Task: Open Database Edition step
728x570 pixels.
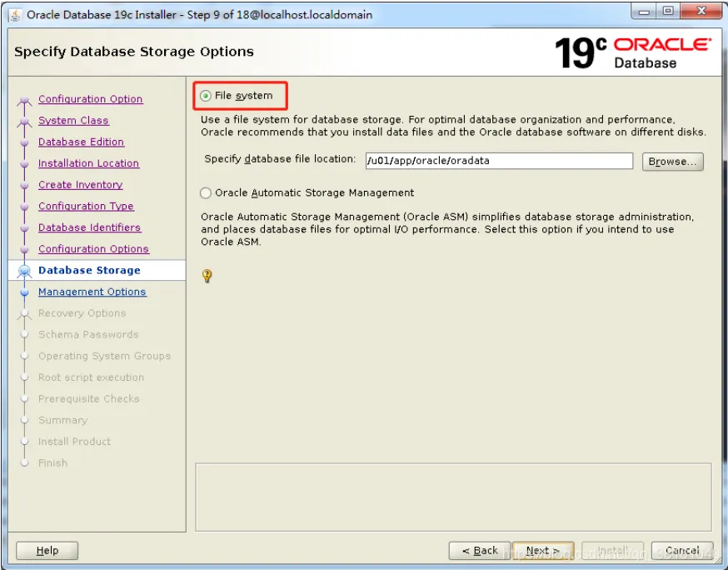Action: click(x=82, y=142)
